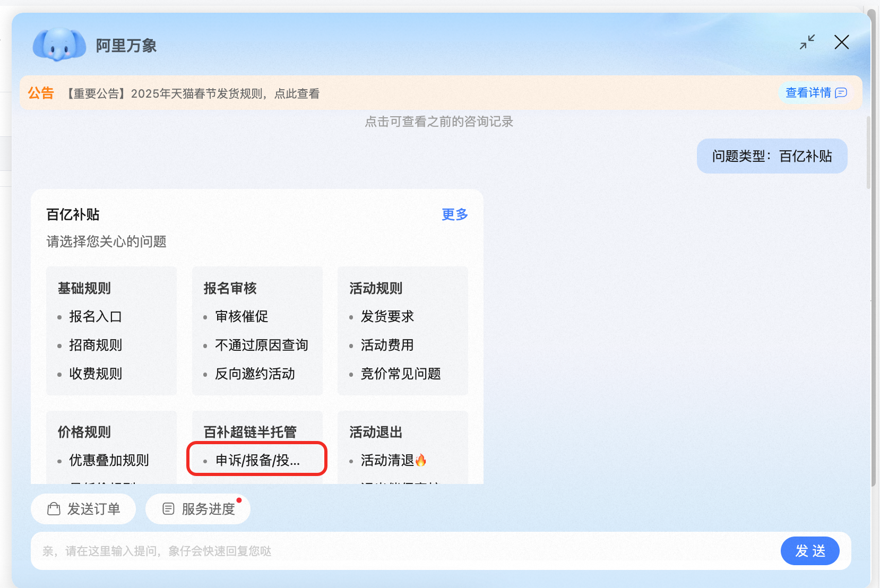
Task: Select the 优惠叠加规则 question
Action: [x=109, y=461]
